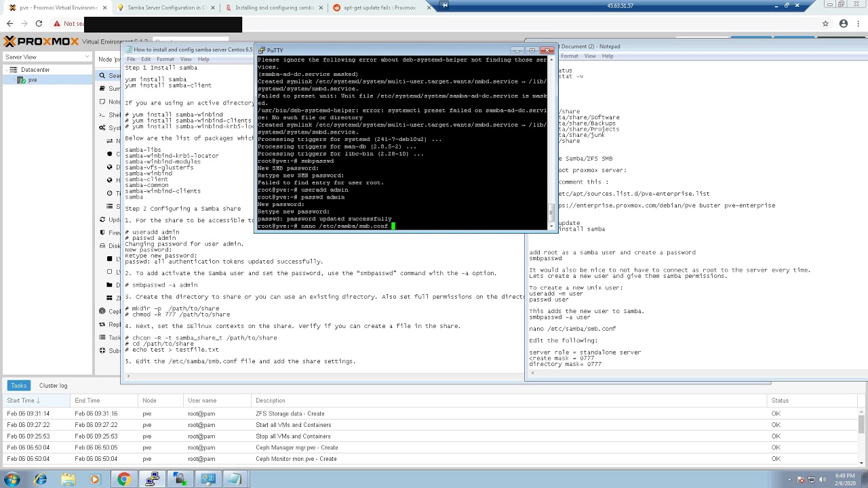Screen dimensions: 868x488
Task: Sort by the Node column header
Action: [x=161, y=401]
